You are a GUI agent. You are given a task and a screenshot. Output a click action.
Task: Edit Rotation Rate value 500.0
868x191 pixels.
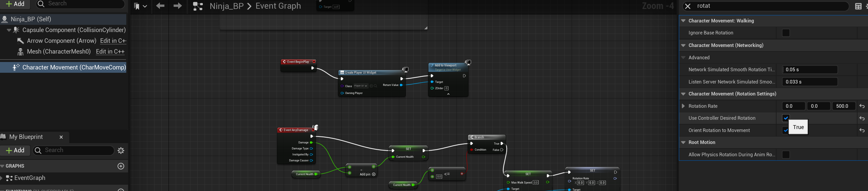tap(843, 106)
